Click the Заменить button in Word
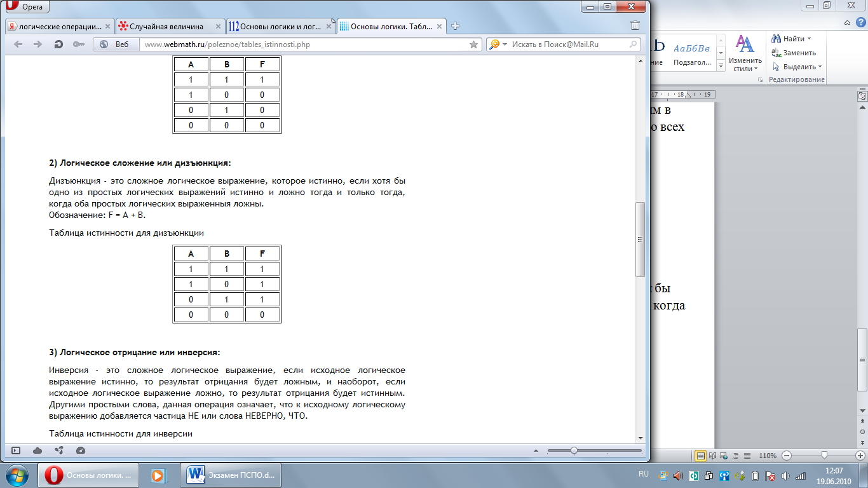 click(x=794, y=53)
